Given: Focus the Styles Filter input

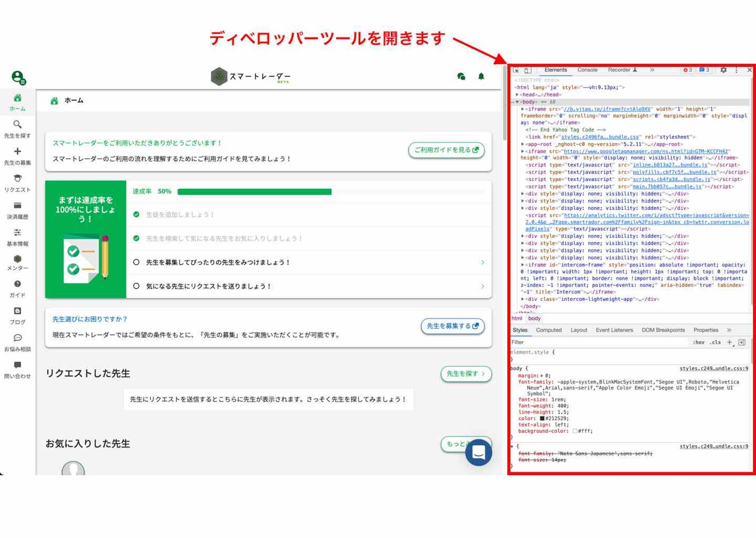Looking at the screenshot, I should [599, 342].
